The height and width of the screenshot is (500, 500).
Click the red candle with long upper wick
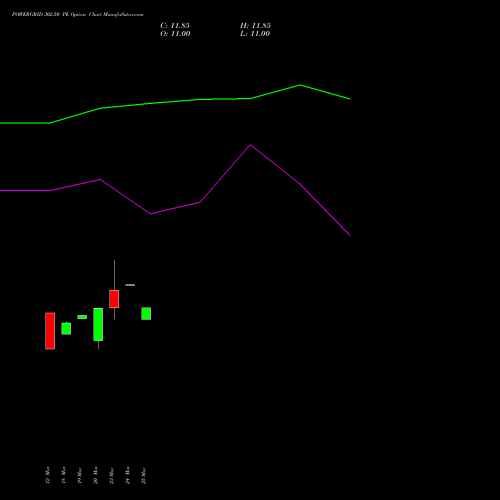[x=114, y=299]
